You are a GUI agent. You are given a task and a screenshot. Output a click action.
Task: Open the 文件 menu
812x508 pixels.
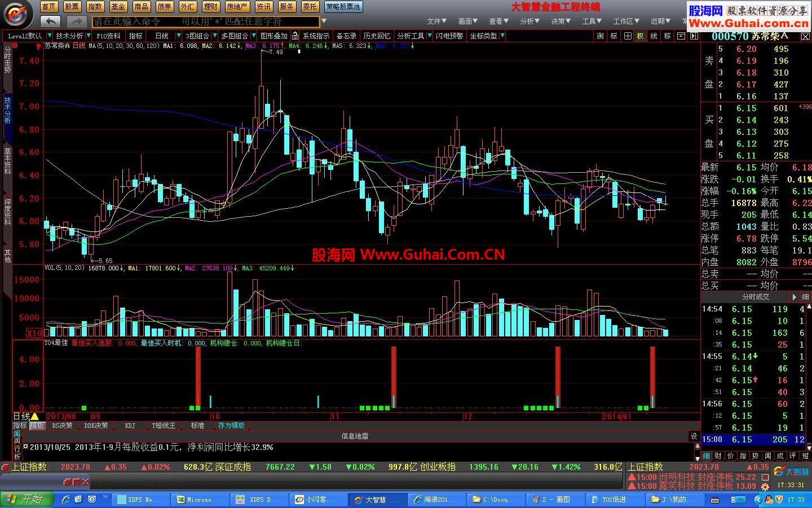tap(436, 21)
